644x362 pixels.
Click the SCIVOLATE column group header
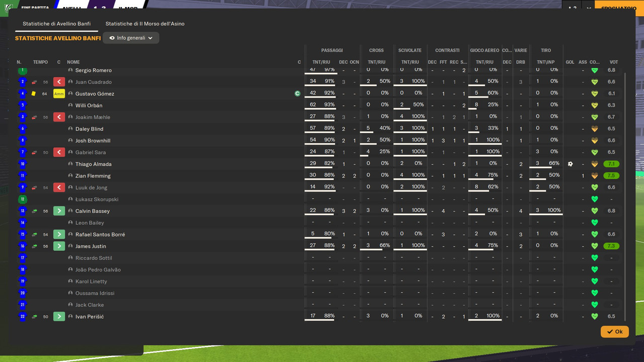click(x=410, y=50)
